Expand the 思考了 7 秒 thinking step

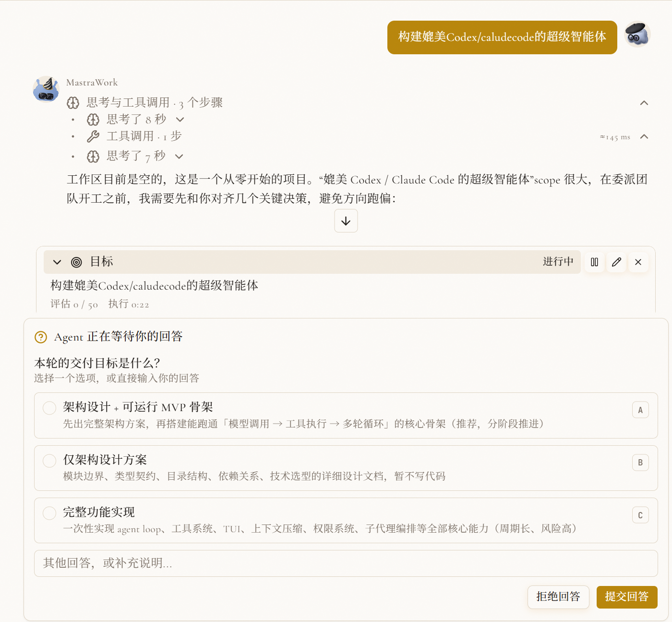pyautogui.click(x=179, y=156)
